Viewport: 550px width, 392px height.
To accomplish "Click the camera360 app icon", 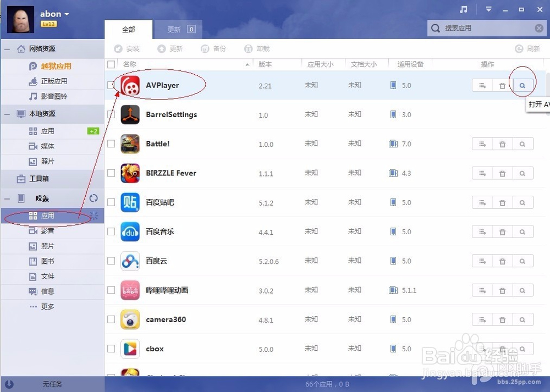I will pos(130,319).
